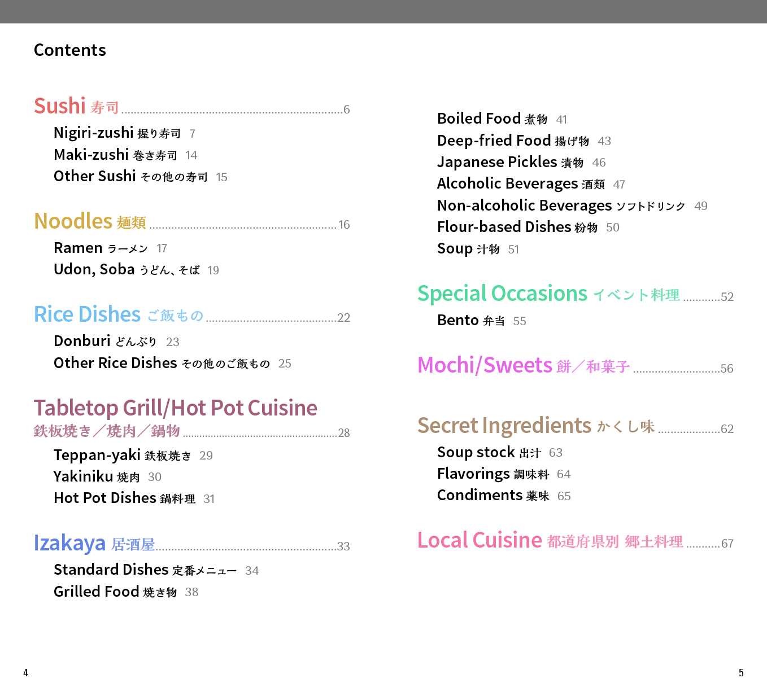This screenshot has height=700, width=767.
Task: Open the Noodles chapter heading
Action: coord(192,221)
